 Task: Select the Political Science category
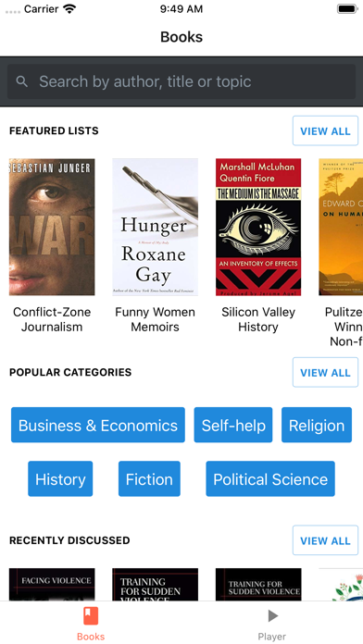tap(270, 479)
